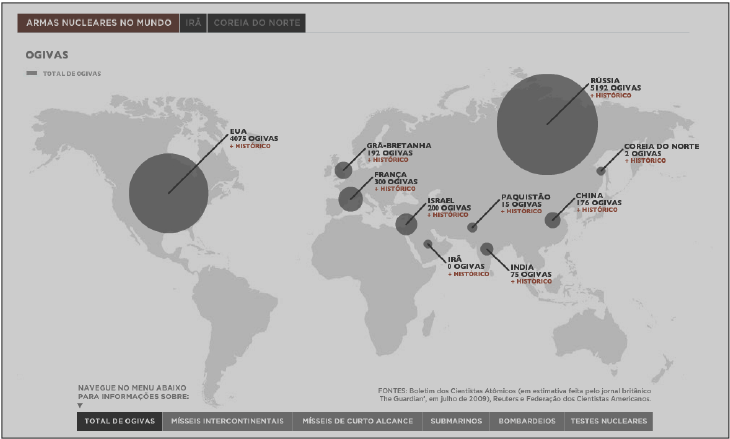
Task: Switch to the Coreia do Norte tab
Action: click(256, 23)
